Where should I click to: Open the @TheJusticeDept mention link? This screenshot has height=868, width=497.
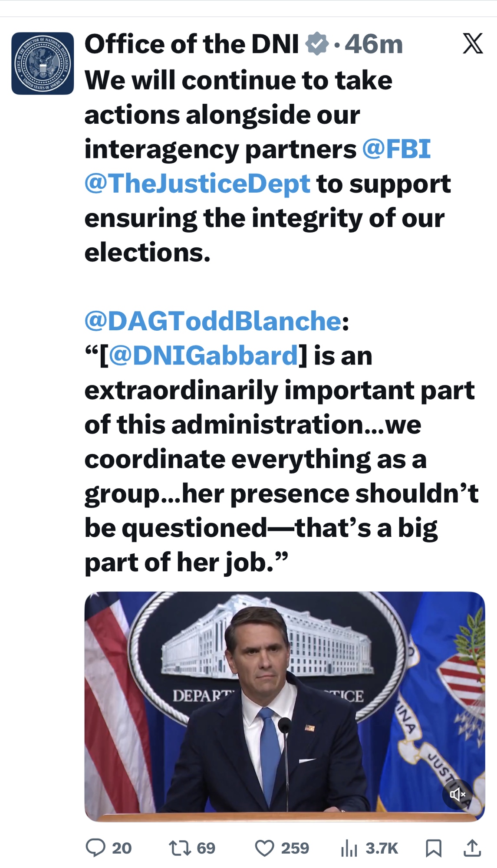197,184
